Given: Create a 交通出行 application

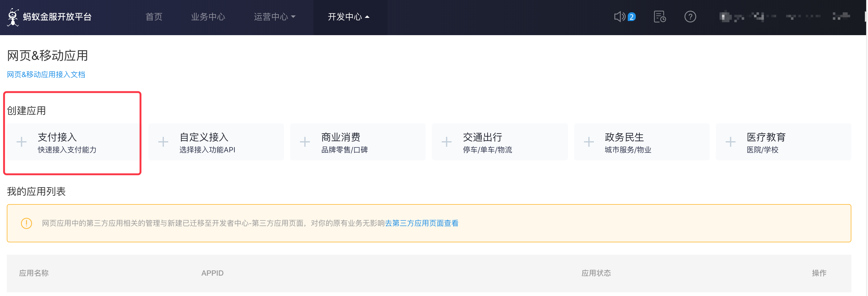Looking at the screenshot, I should [x=500, y=142].
